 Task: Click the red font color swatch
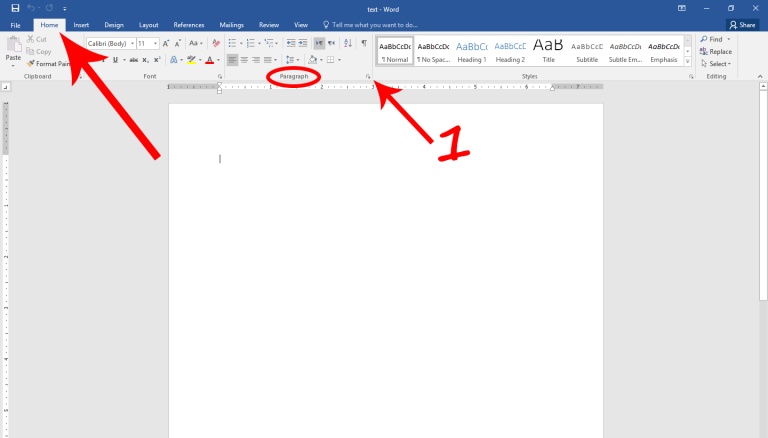209,60
